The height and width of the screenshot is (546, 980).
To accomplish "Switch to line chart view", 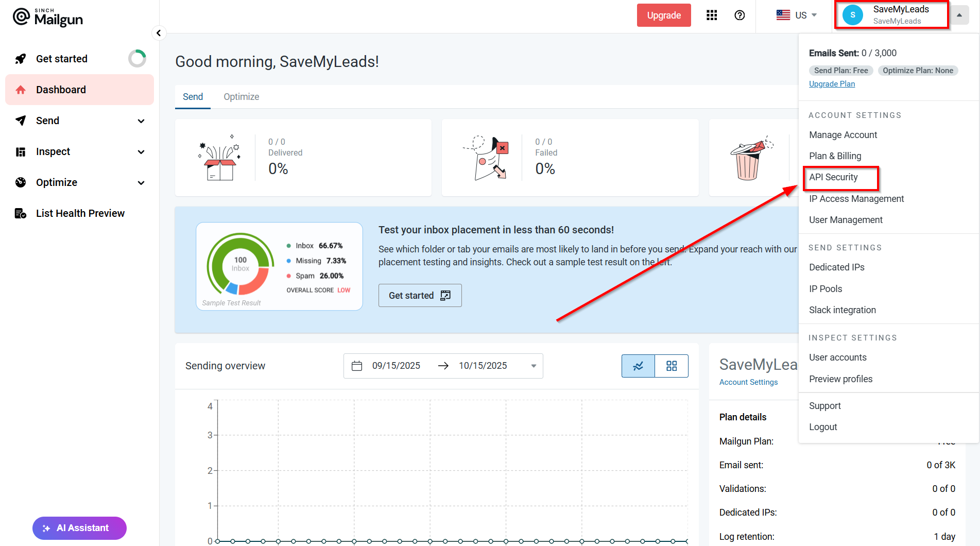I will click(638, 366).
